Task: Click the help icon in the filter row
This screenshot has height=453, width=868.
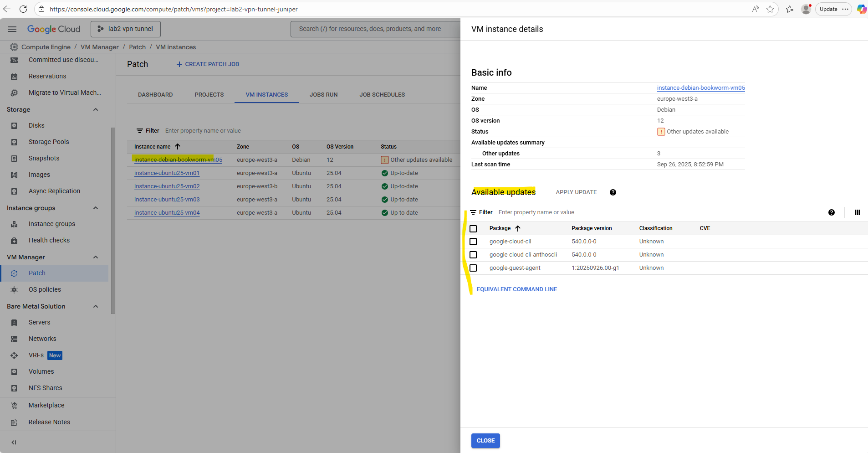Action: tap(831, 212)
